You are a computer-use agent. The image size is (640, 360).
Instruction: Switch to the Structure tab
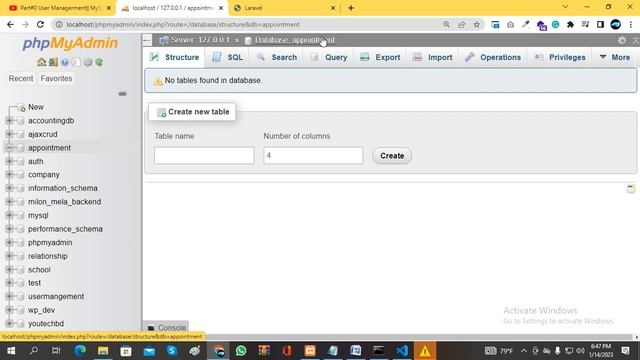pos(174,57)
